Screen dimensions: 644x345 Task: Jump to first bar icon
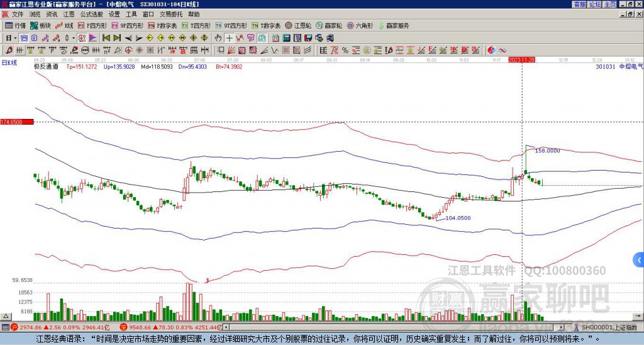coord(106,38)
